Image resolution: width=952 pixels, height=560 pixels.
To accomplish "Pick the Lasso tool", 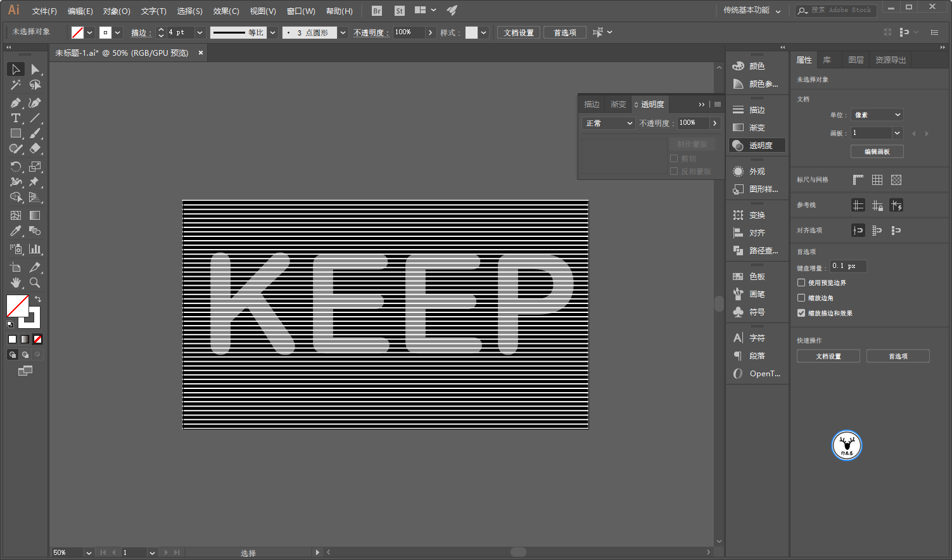I will tap(35, 84).
